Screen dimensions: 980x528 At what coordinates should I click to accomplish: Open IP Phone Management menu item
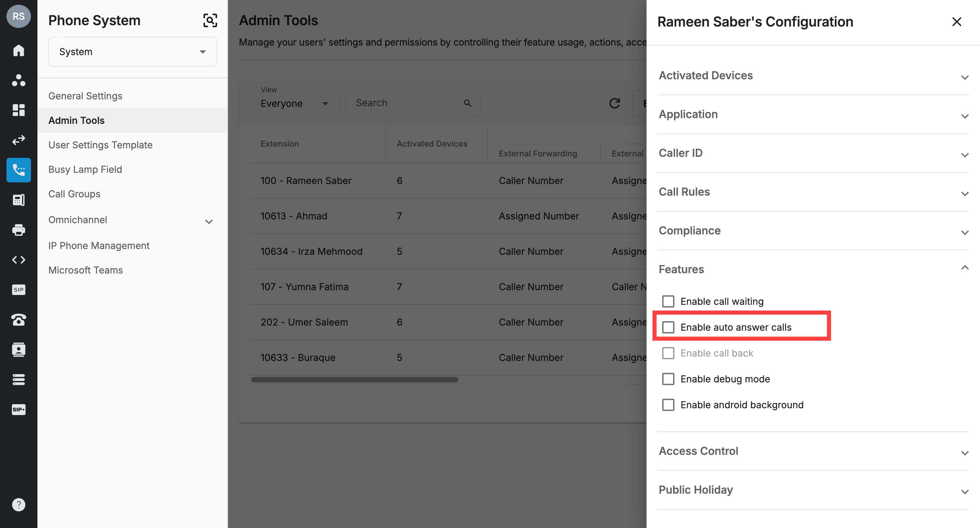[x=132, y=246]
